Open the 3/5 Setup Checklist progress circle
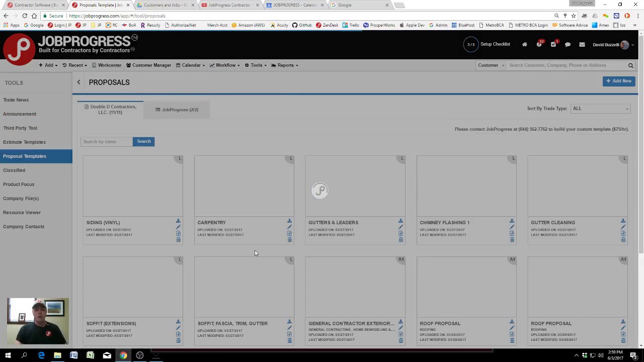 [470, 44]
